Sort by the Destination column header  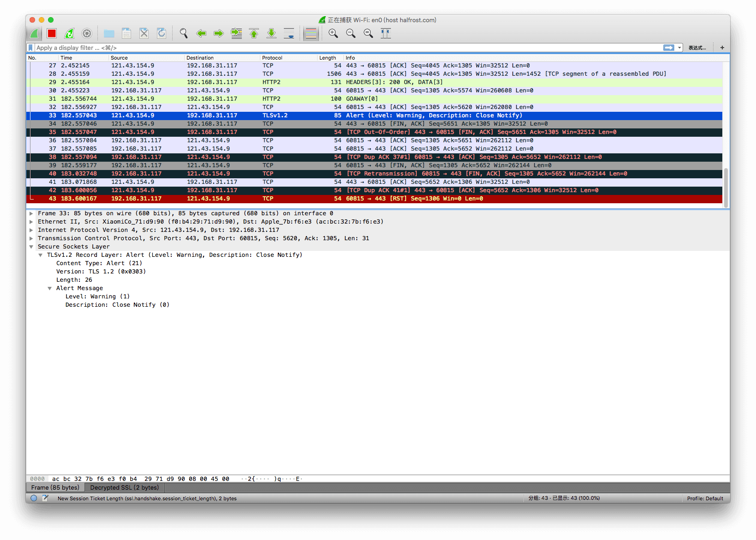point(222,58)
